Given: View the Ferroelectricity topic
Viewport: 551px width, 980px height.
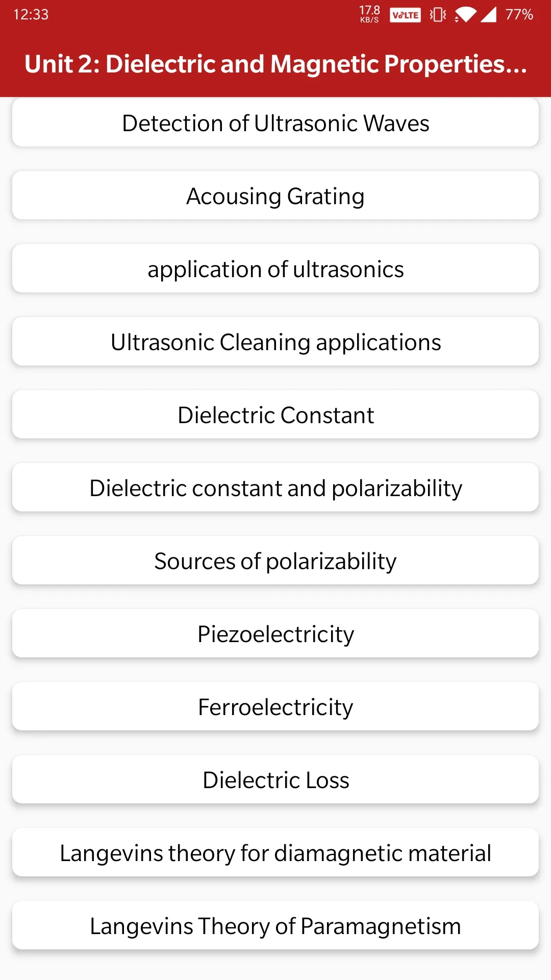Looking at the screenshot, I should click(275, 707).
